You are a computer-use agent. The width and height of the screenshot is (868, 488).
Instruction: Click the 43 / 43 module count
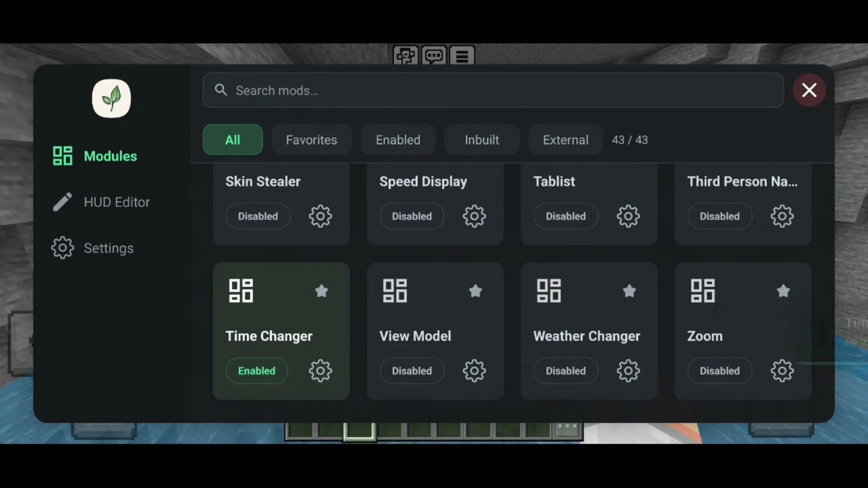630,140
